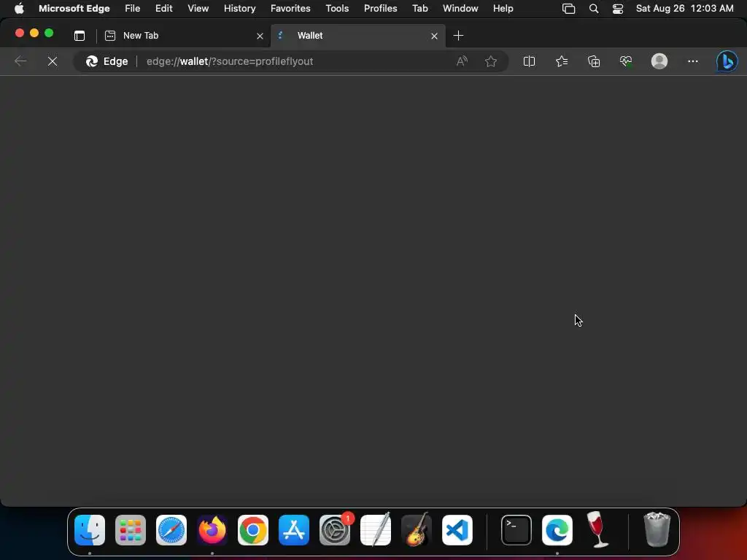Click the Edge site identity badge
The height and width of the screenshot is (560, 747).
(x=107, y=61)
